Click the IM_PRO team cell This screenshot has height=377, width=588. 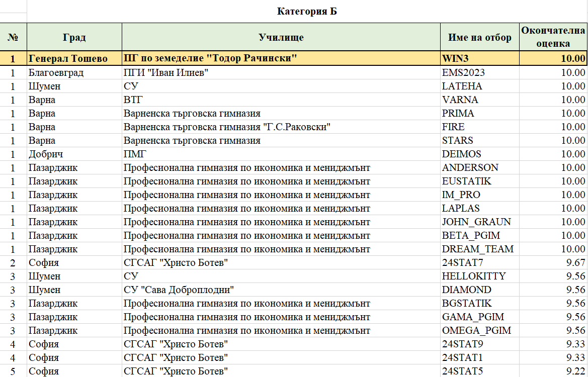[480, 195]
